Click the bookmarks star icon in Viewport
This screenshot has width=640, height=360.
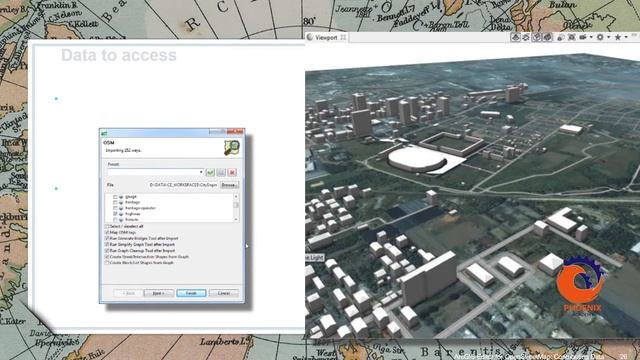(x=618, y=37)
